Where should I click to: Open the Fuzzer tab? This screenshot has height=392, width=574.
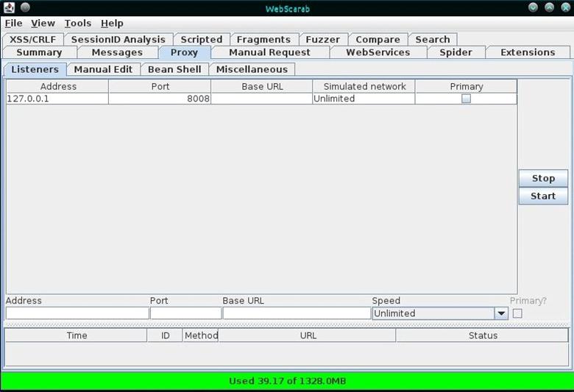point(322,40)
